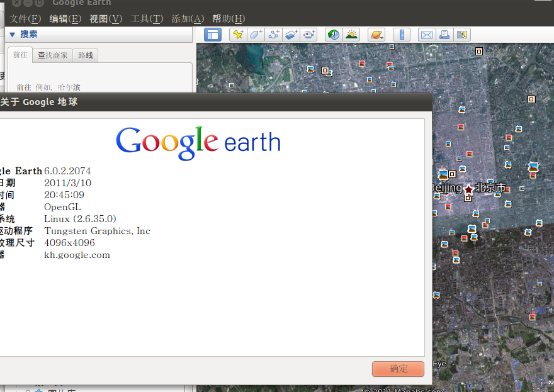Add a polygon using the toolbar icon
The image size is (554, 392).
point(256,35)
